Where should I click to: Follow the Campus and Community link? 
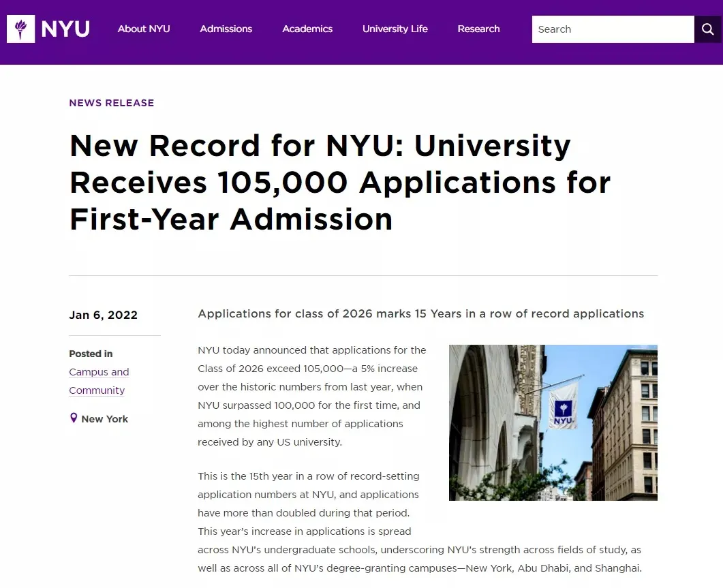pos(99,381)
